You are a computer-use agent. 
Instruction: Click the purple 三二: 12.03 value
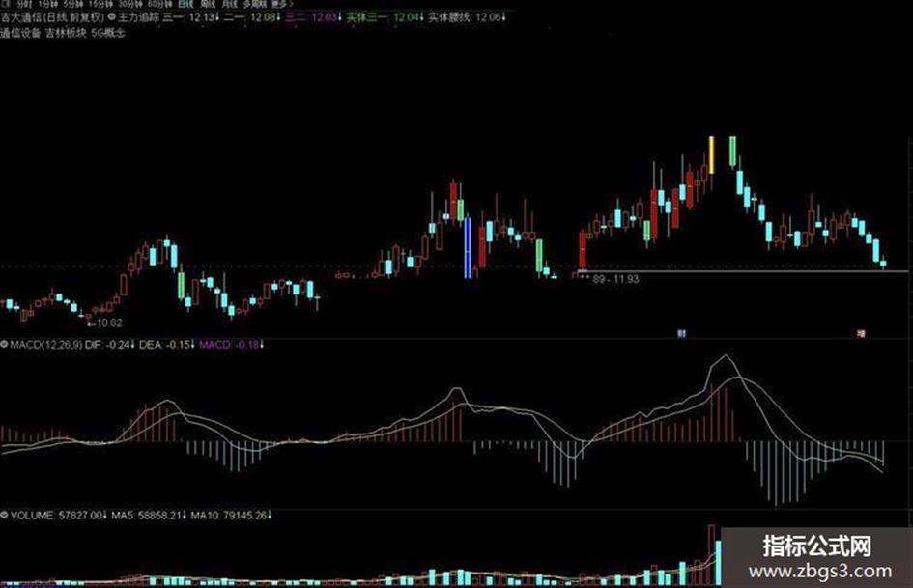point(313,17)
